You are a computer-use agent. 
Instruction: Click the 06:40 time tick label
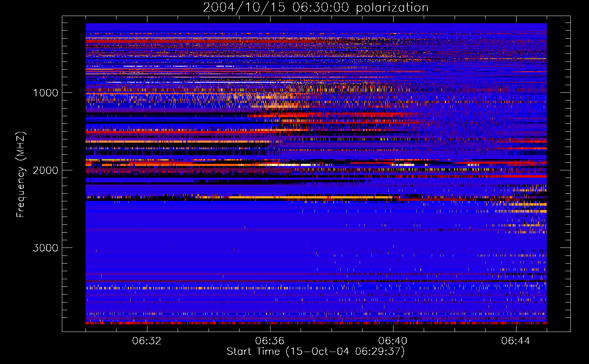coord(393,341)
